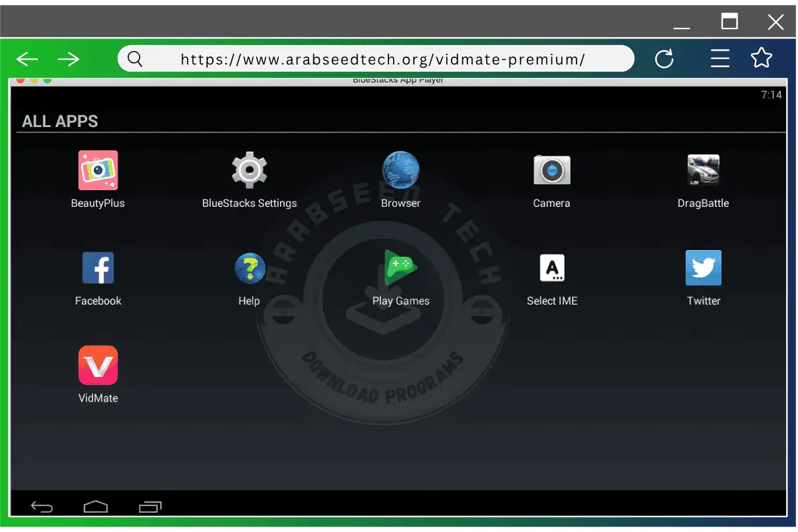798x532 pixels.
Task: Open the Facebook app
Action: point(98,268)
